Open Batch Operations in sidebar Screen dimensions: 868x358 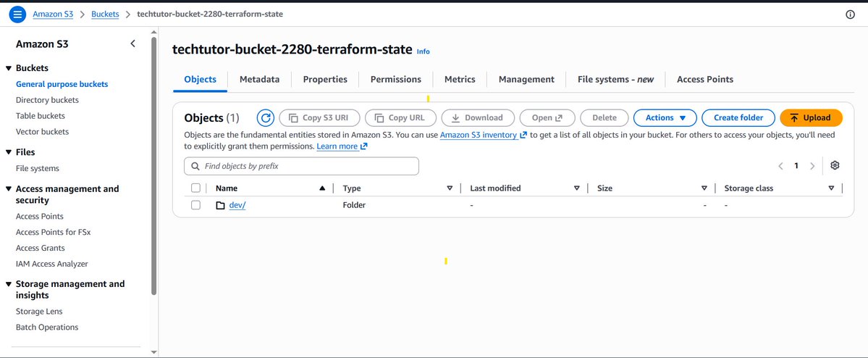pyautogui.click(x=47, y=328)
